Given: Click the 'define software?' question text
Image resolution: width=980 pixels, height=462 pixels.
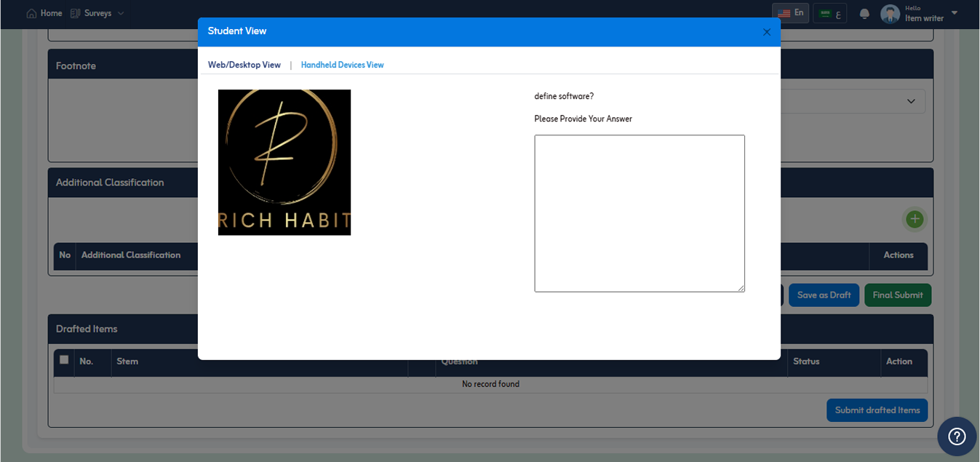Looking at the screenshot, I should [564, 96].
